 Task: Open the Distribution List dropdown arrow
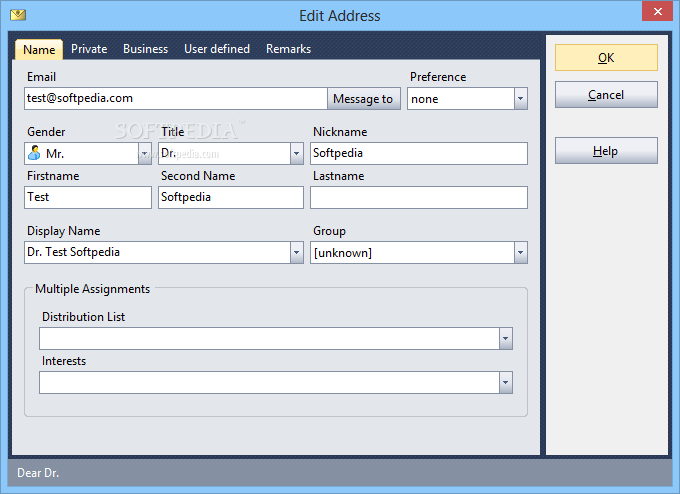(506, 338)
